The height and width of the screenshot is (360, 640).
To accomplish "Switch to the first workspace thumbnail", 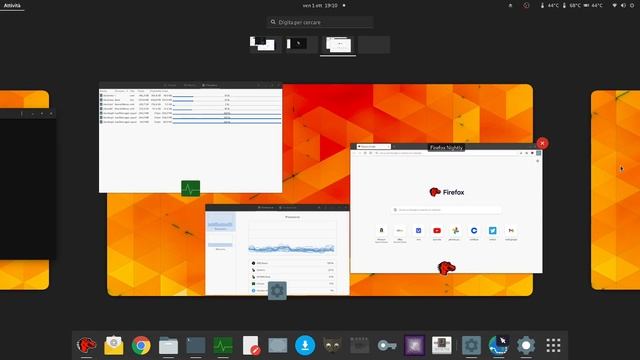I will pyautogui.click(x=265, y=44).
